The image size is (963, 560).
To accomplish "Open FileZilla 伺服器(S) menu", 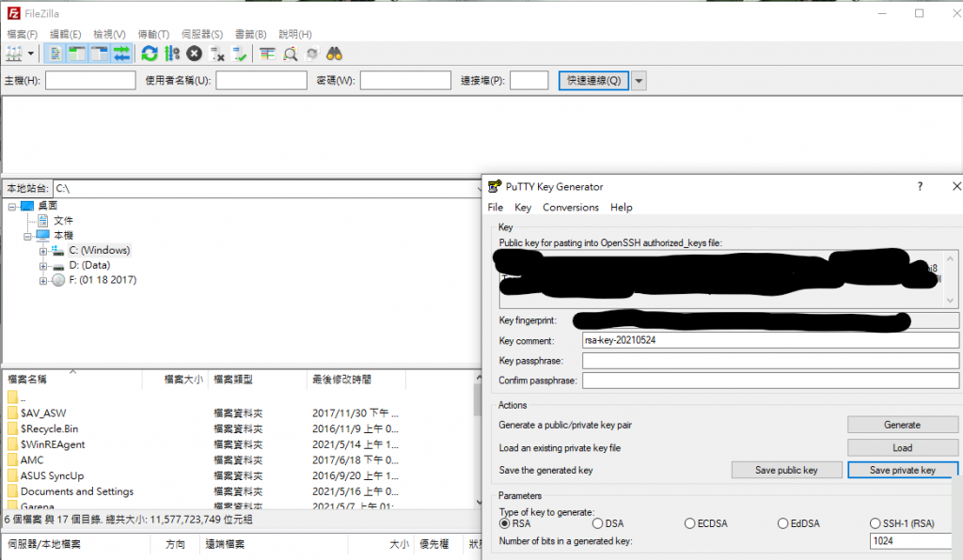I will [202, 35].
